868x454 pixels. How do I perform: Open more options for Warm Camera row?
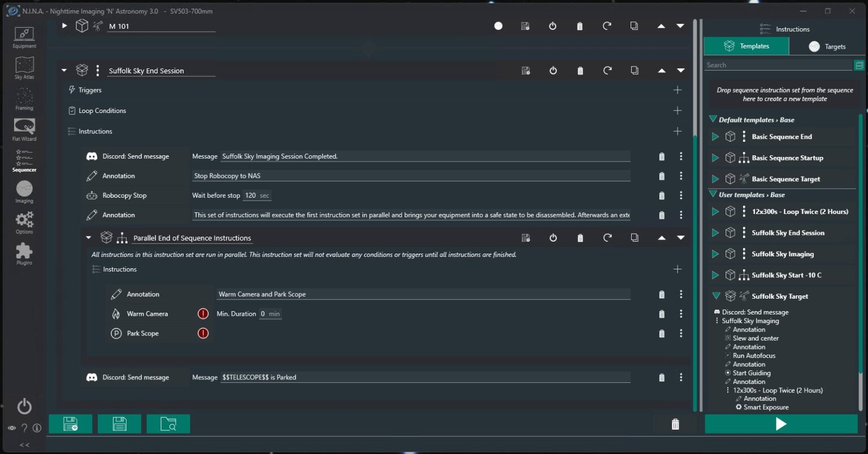click(681, 313)
